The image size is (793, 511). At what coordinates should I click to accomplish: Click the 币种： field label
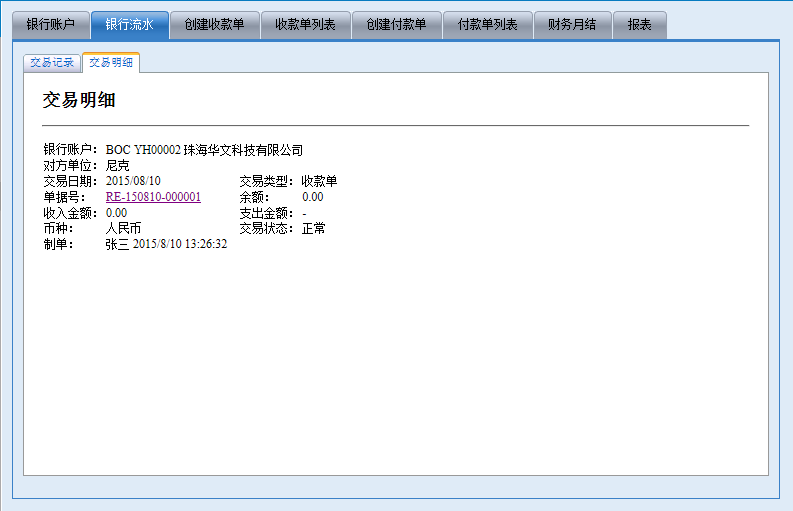tap(58, 228)
